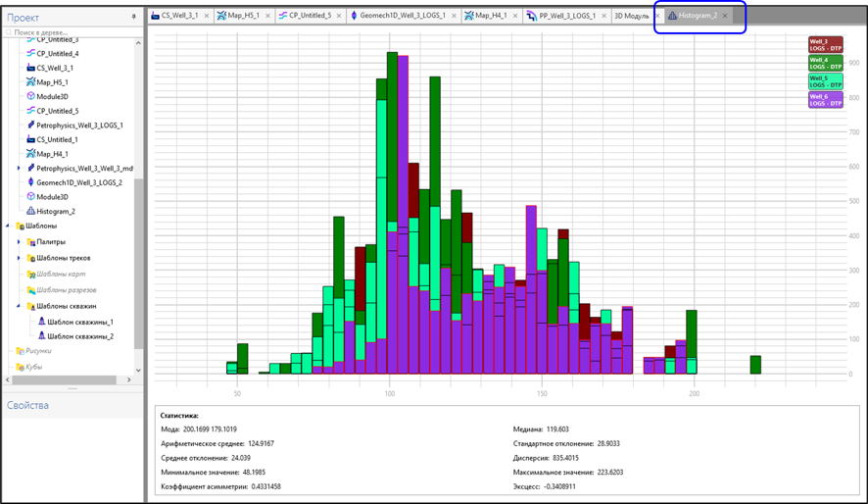
Task: Select the Шаблоны треков folder icon
Action: pyautogui.click(x=31, y=258)
